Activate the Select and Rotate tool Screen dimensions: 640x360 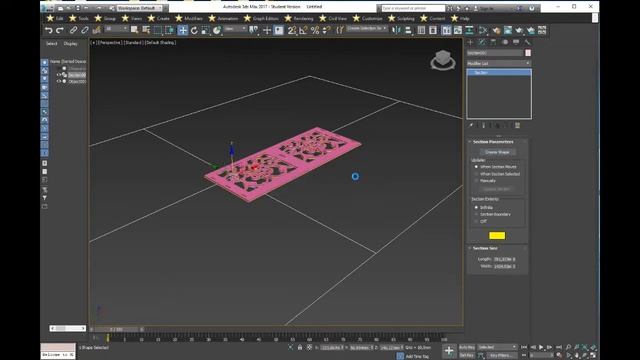click(194, 30)
